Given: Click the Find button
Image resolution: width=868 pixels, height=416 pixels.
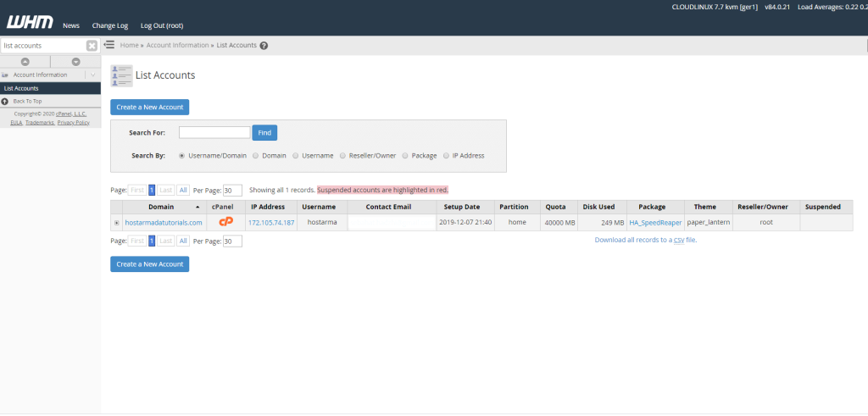Looking at the screenshot, I should [264, 133].
